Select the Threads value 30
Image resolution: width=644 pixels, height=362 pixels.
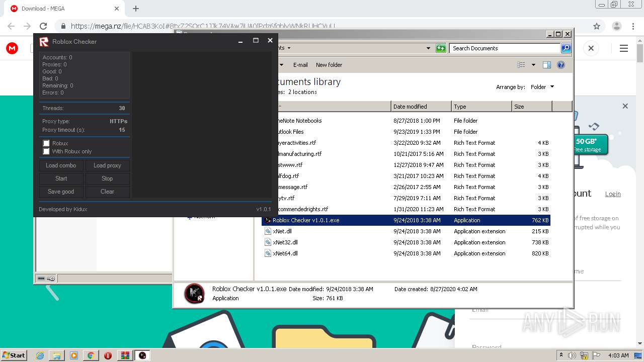pos(122,108)
